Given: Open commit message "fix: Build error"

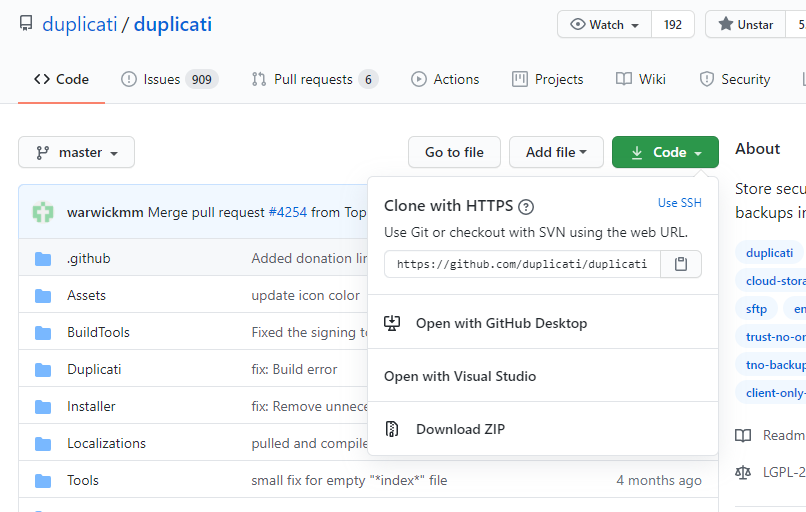Looking at the screenshot, I should point(294,370).
